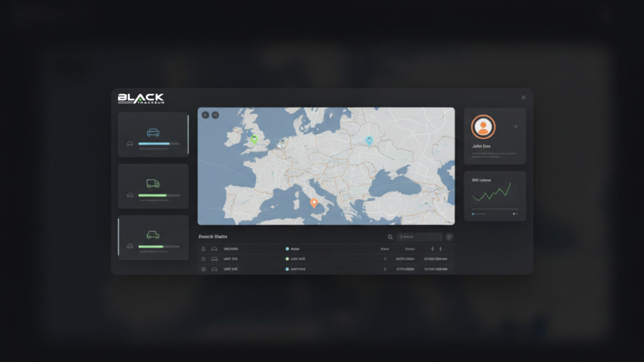This screenshot has width=644, height=362.
Task: Select the green truck vehicle icon
Action: coord(153,184)
